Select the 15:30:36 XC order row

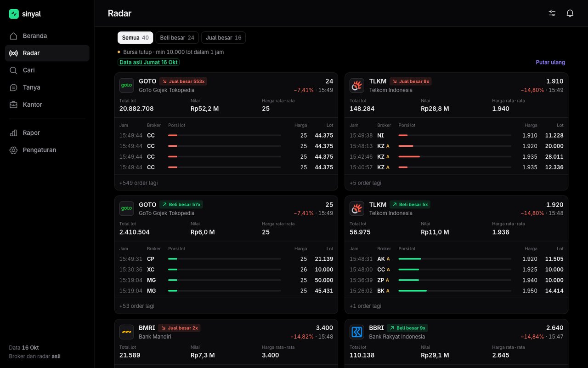[226, 270]
